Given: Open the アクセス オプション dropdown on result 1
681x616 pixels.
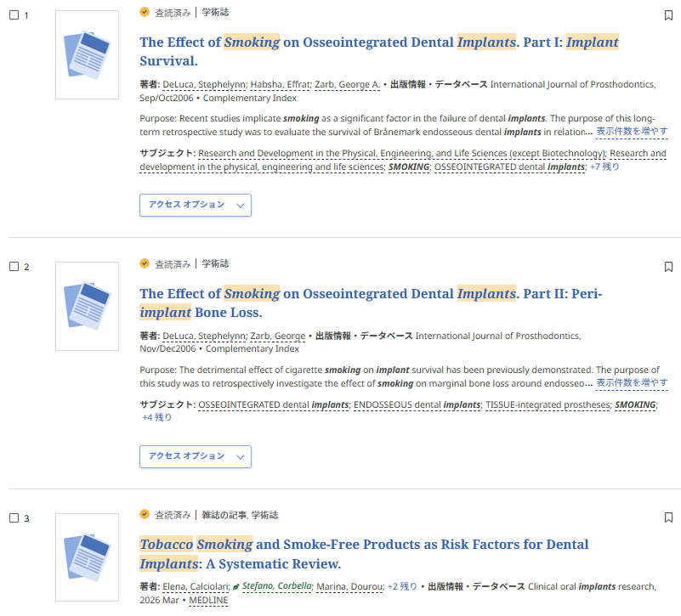Looking at the screenshot, I should pyautogui.click(x=195, y=205).
